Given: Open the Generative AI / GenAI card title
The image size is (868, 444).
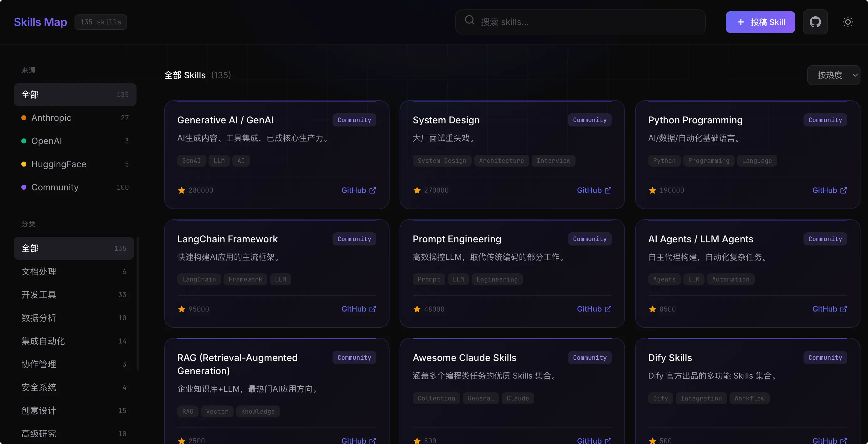Looking at the screenshot, I should click(225, 120).
